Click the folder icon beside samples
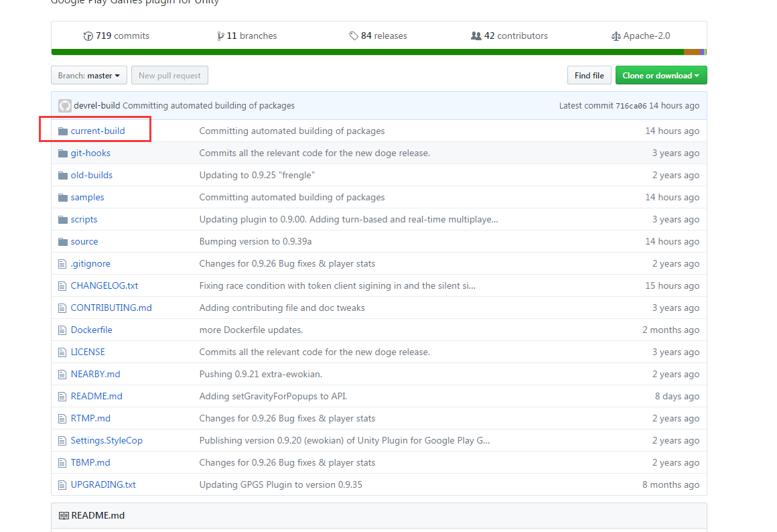The image size is (777, 532). click(63, 198)
